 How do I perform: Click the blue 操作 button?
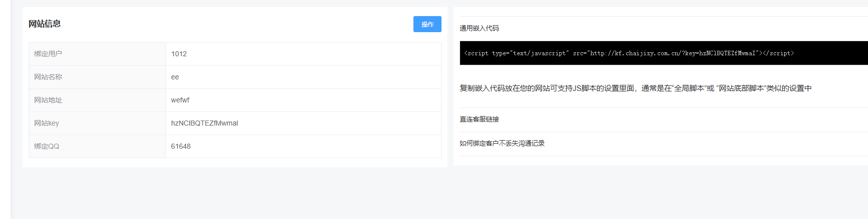coord(427,24)
